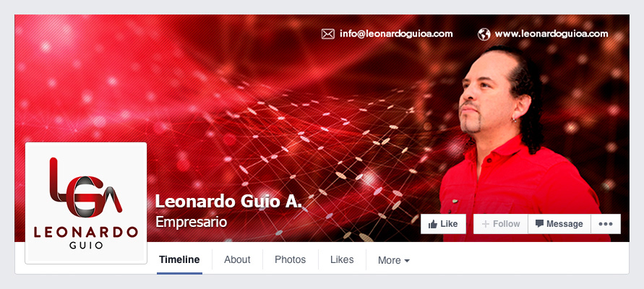Image resolution: width=644 pixels, height=289 pixels.
Task: Open the red cover photo of man
Action: click(322, 128)
